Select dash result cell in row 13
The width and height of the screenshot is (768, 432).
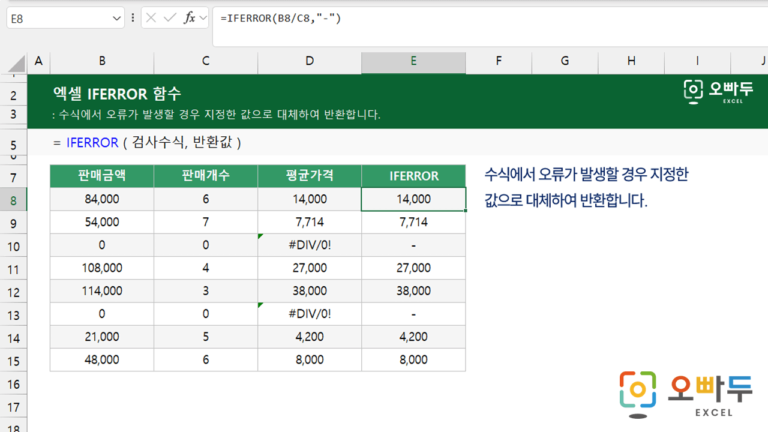tap(413, 314)
